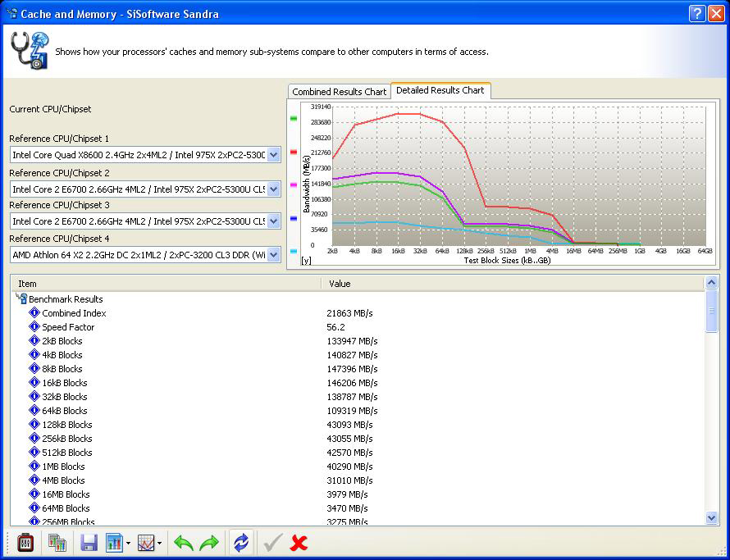
Task: Click the results list scroll up arrow
Action: (711, 282)
